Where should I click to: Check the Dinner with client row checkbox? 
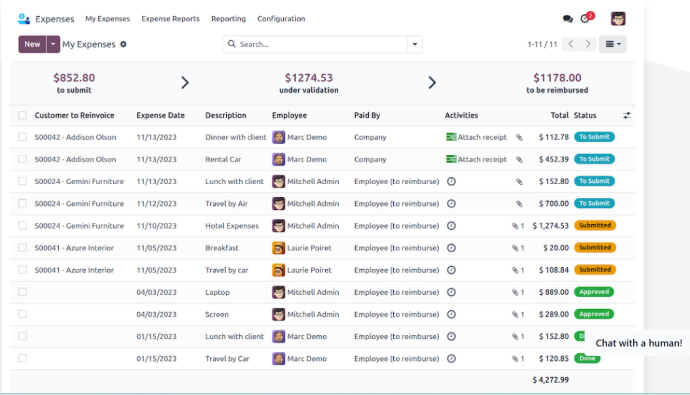(x=22, y=137)
